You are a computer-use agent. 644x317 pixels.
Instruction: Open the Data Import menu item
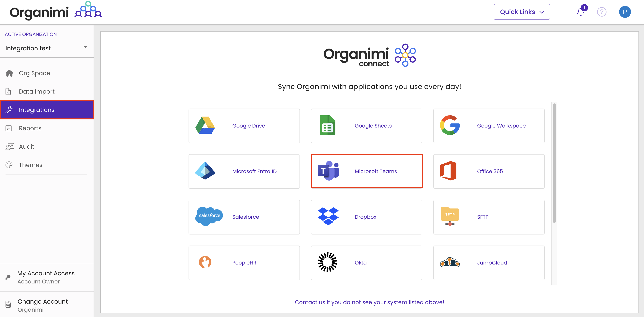point(37,92)
